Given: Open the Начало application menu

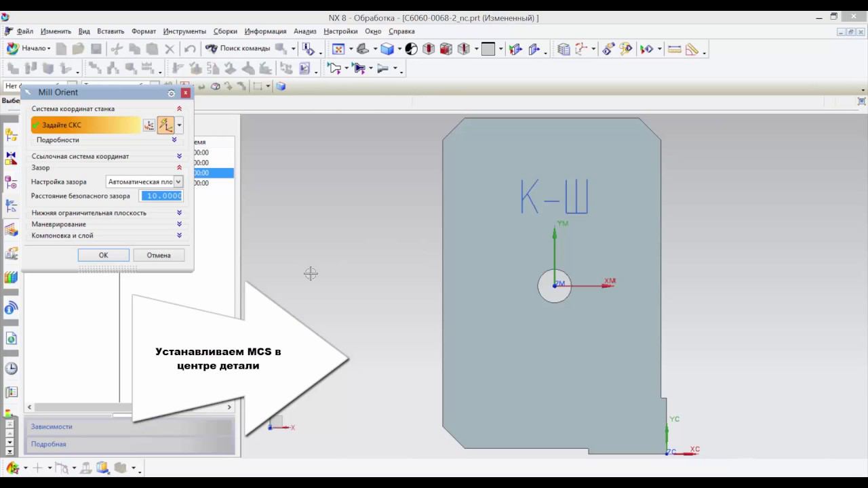Looking at the screenshot, I should (x=28, y=49).
